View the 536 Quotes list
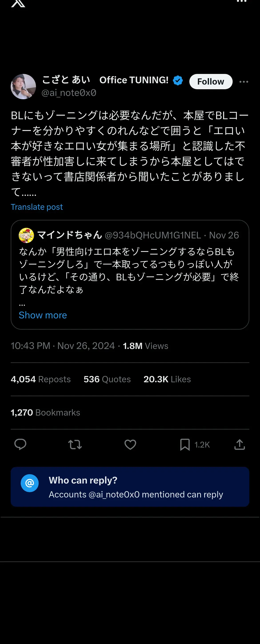 coord(107,379)
